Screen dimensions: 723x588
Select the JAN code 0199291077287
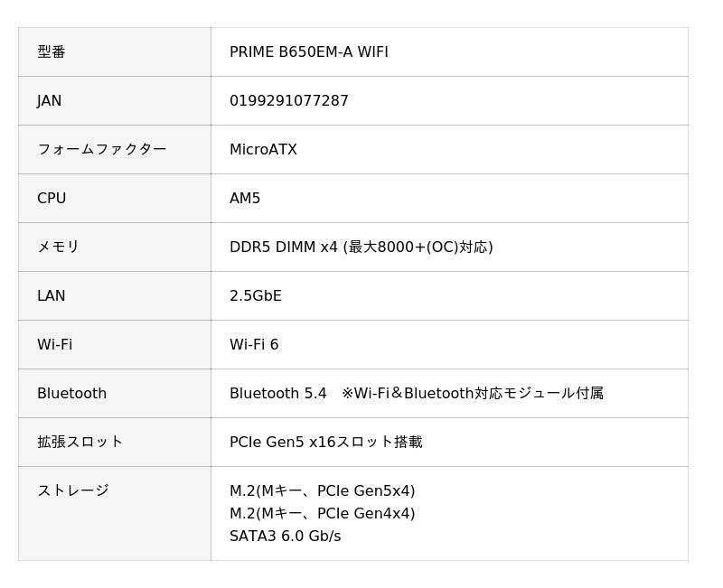tap(288, 101)
